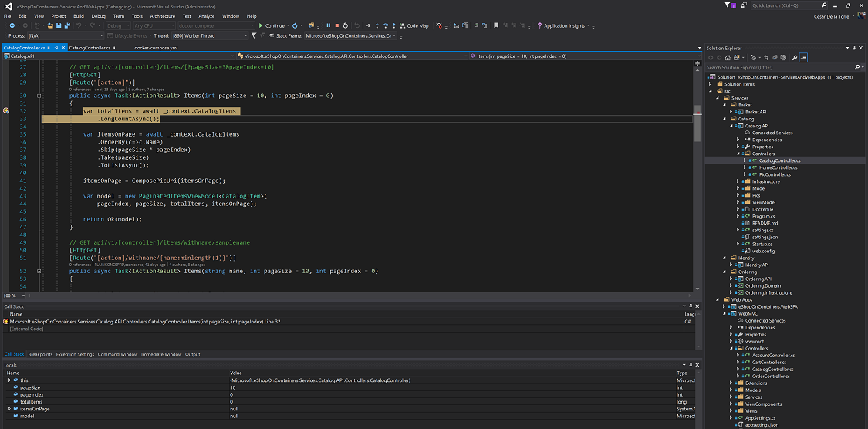Toggle Preview Selected Items in Solution Explorer
The height and width of the screenshot is (429, 868).
(x=803, y=57)
